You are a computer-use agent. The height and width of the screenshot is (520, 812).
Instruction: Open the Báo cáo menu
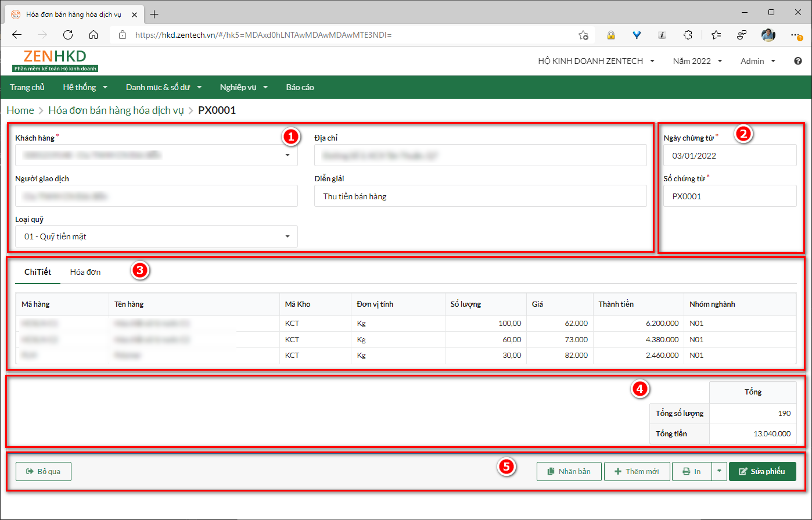300,87
